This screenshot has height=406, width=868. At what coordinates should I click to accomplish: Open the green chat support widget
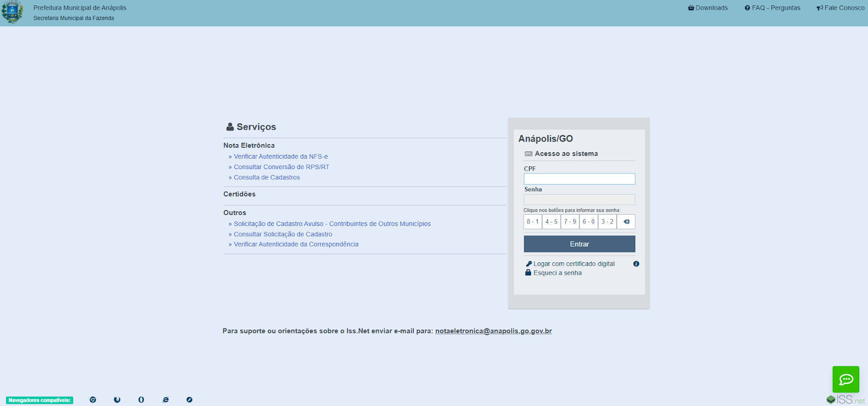846,379
